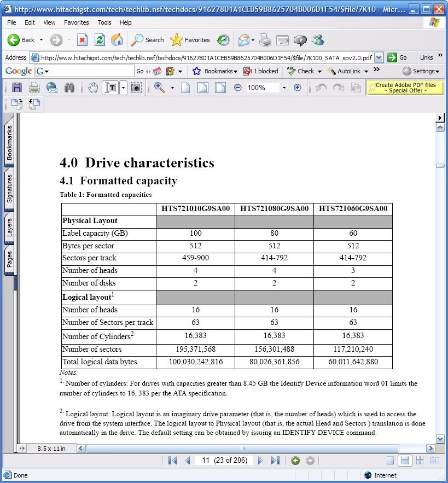Select the Text Select tool

coord(110,88)
